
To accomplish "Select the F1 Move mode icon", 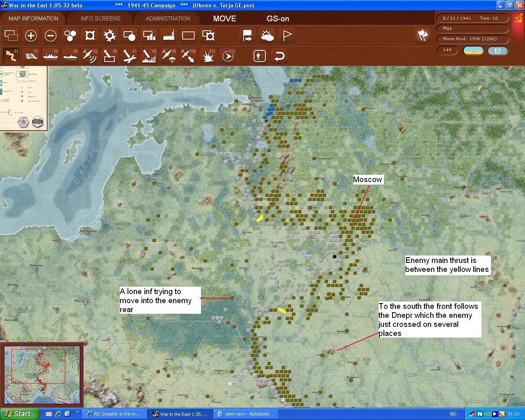I will pos(11,56).
